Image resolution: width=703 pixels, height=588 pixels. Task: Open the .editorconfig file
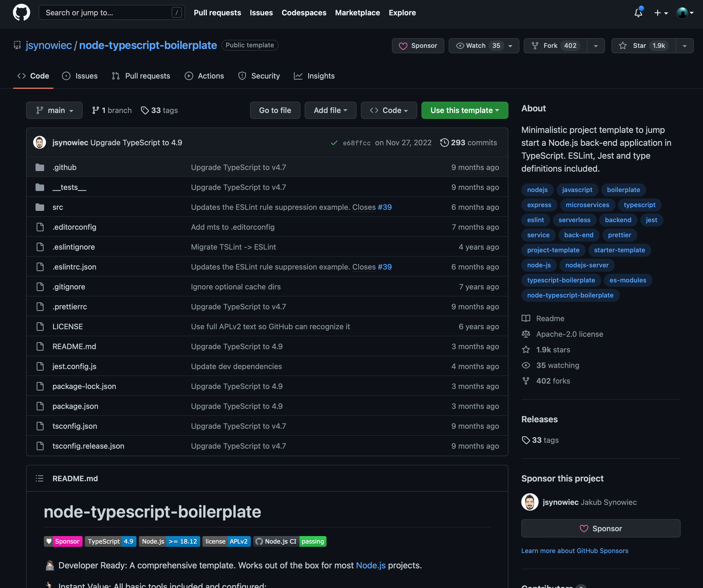point(74,227)
